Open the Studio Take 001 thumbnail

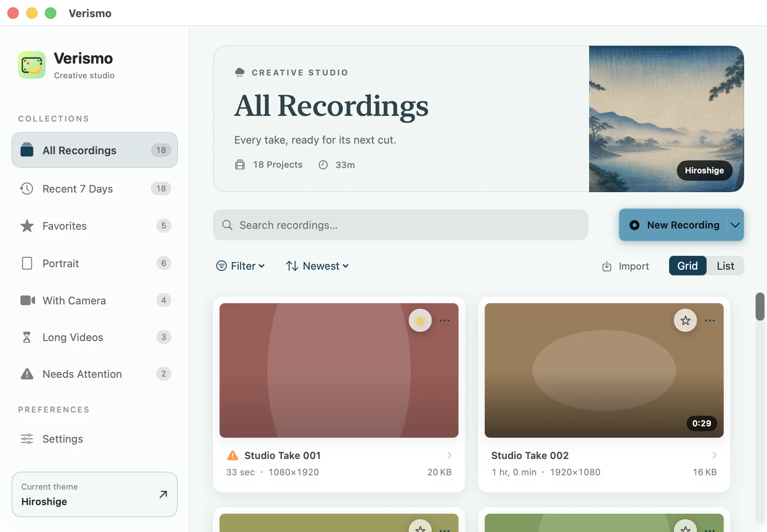[339, 370]
